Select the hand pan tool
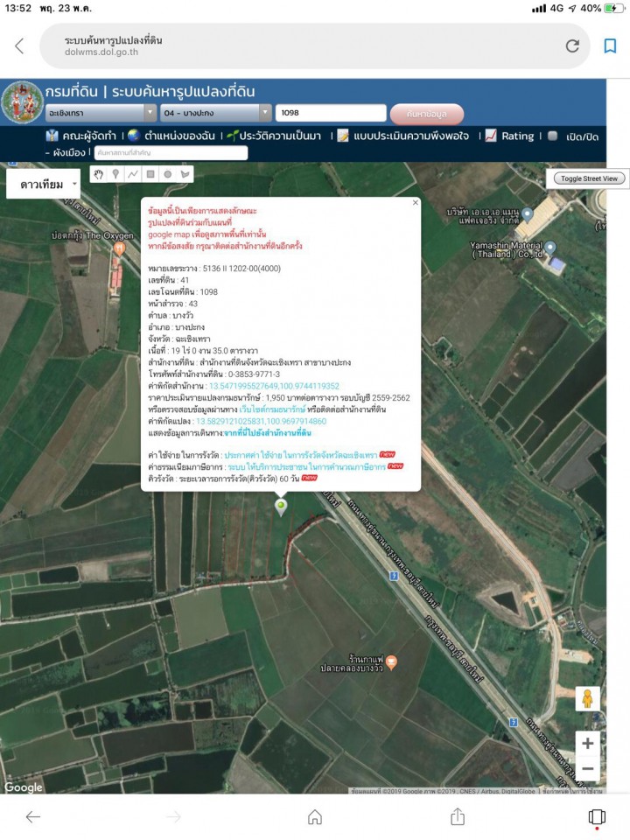630x840 pixels. [99, 174]
